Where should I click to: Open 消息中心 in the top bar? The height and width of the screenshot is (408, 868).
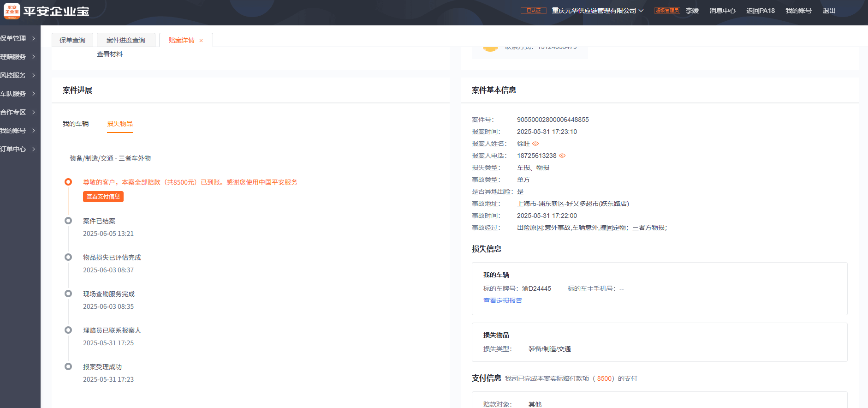pos(722,11)
